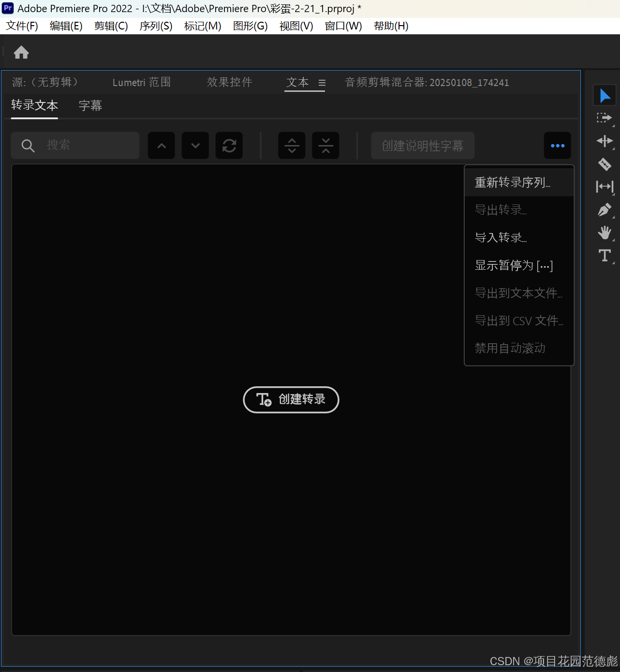Open the 剪辑(C) menu
The height and width of the screenshot is (672, 620).
(111, 26)
